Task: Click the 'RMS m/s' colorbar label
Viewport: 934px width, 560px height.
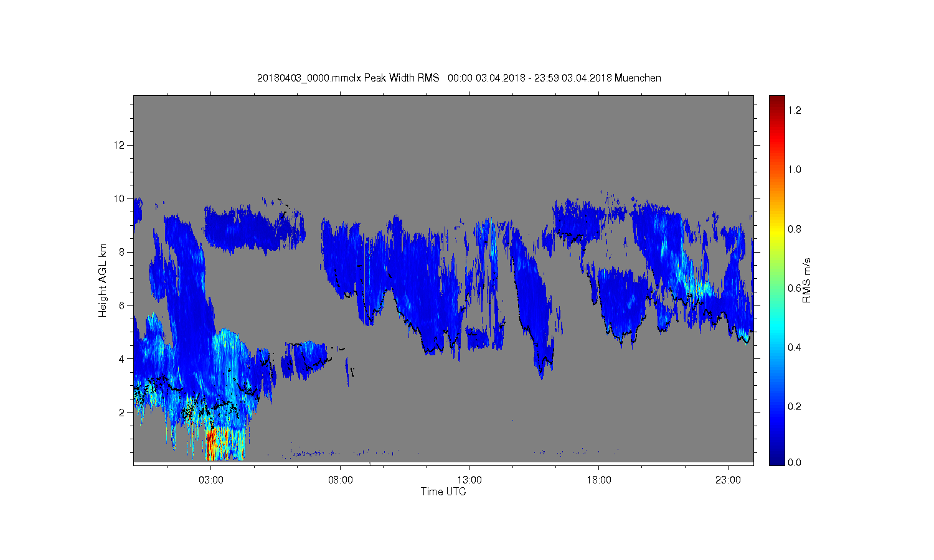Action: coord(806,280)
